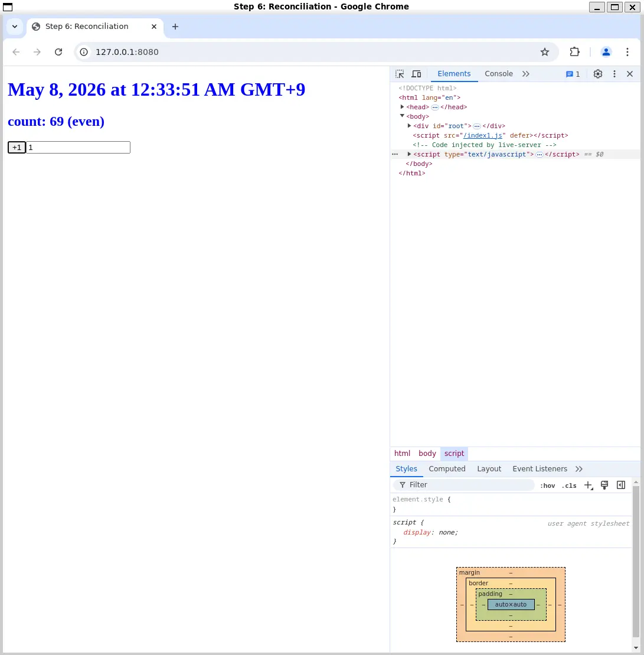Select the closing </body> tag line

click(419, 164)
